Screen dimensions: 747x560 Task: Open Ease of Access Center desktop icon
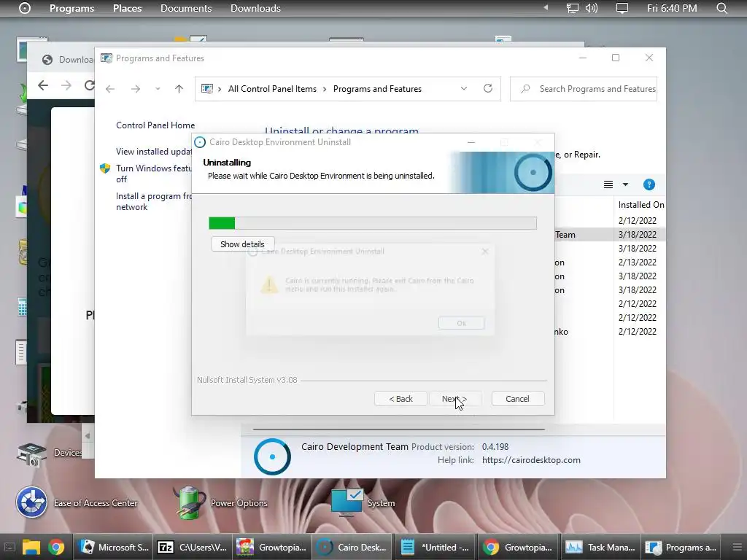click(76, 503)
